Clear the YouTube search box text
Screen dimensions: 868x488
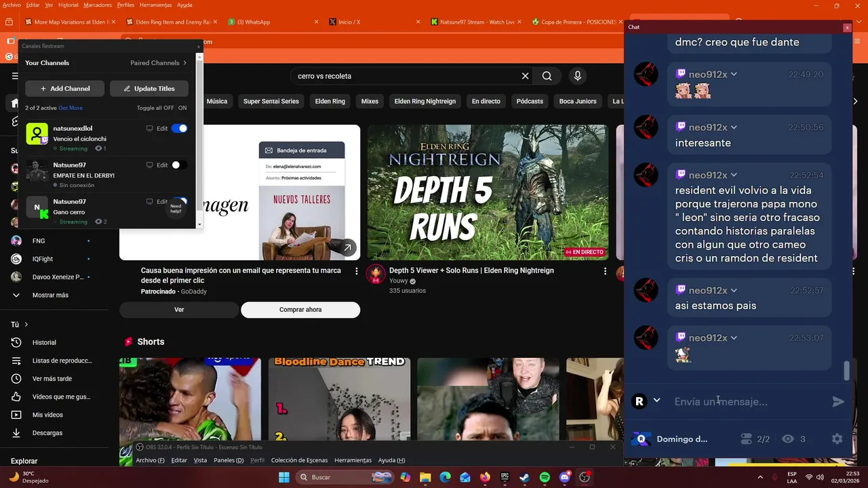click(x=525, y=76)
